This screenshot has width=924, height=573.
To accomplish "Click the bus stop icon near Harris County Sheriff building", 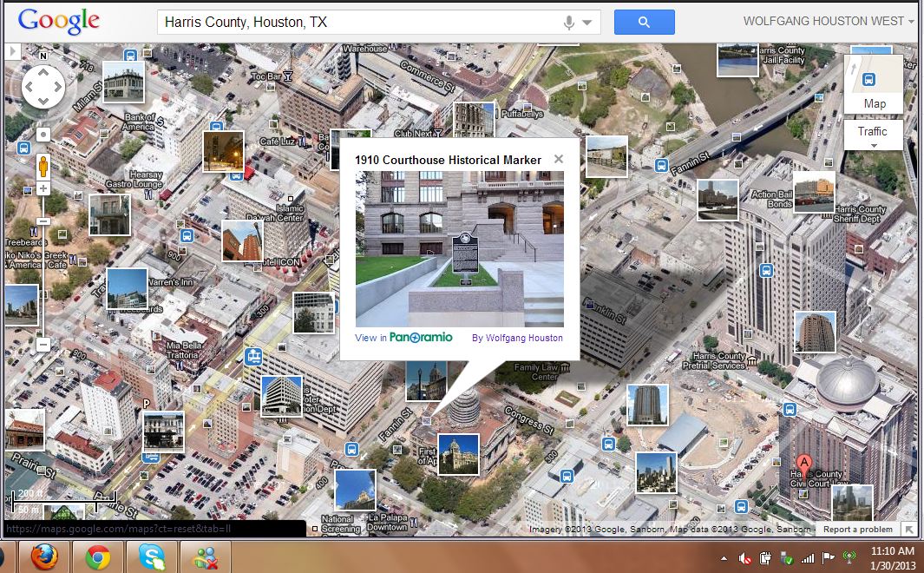I will 766,271.
